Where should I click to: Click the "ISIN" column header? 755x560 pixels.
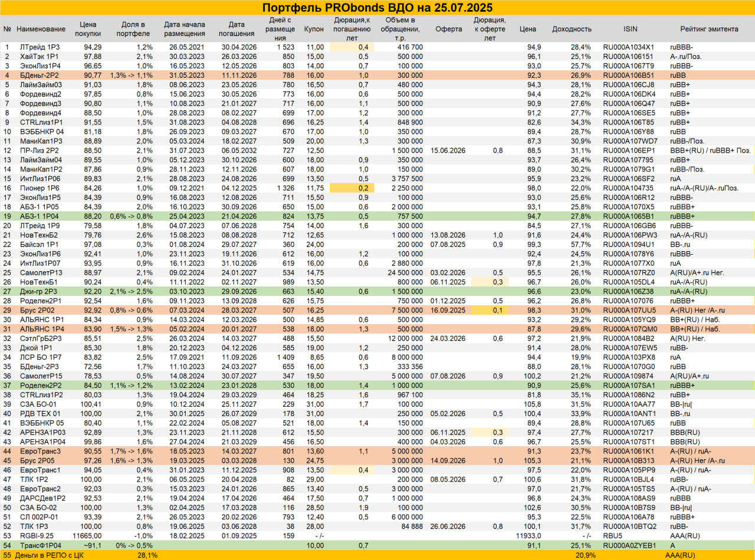click(630, 29)
